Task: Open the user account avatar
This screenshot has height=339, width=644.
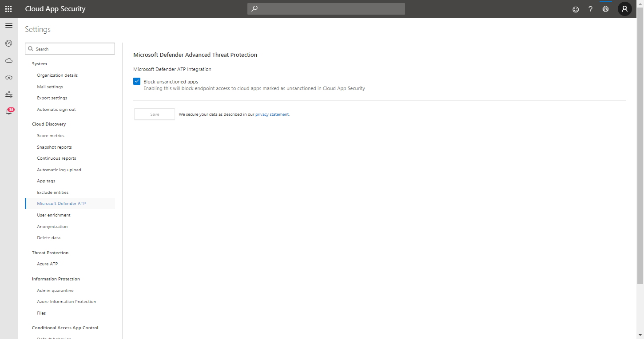Action: point(625,9)
